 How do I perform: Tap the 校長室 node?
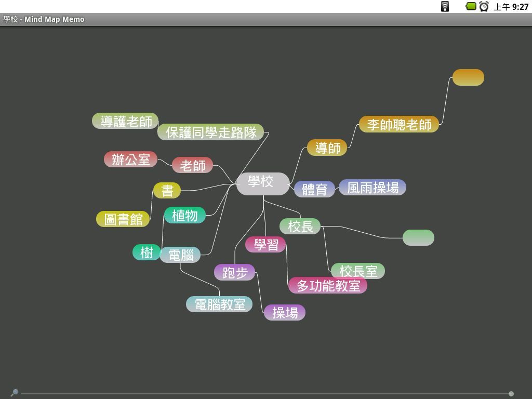point(358,271)
